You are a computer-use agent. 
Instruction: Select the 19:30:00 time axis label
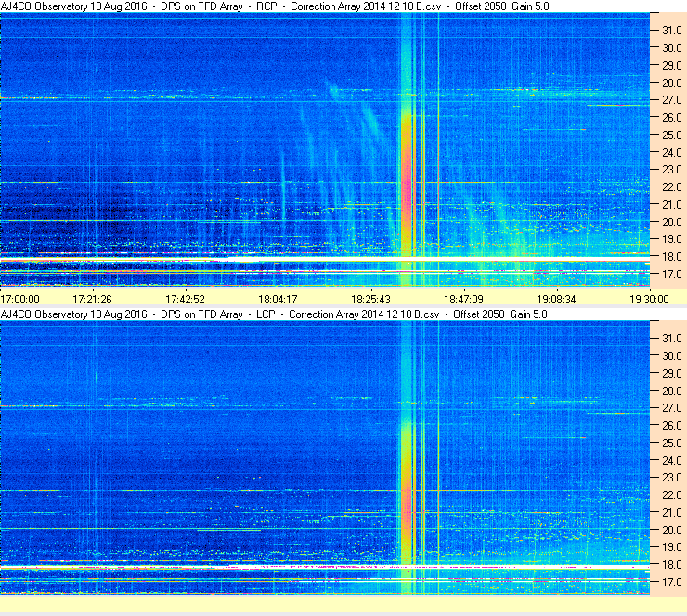649,300
